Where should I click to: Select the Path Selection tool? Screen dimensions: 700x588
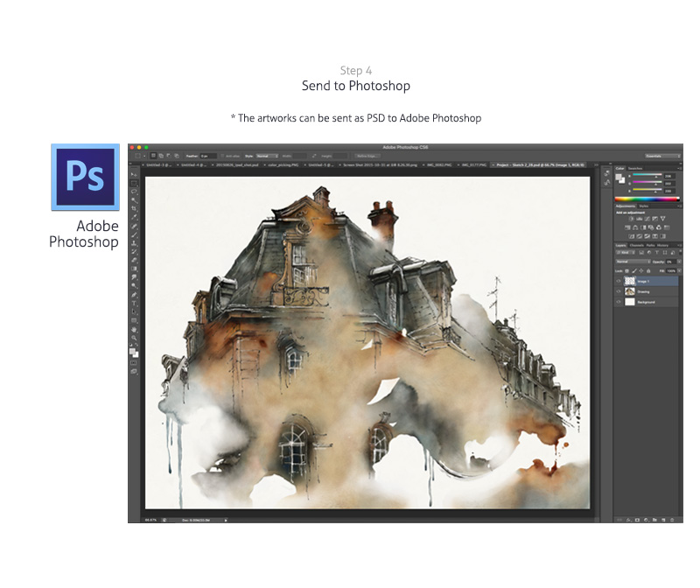(x=134, y=311)
